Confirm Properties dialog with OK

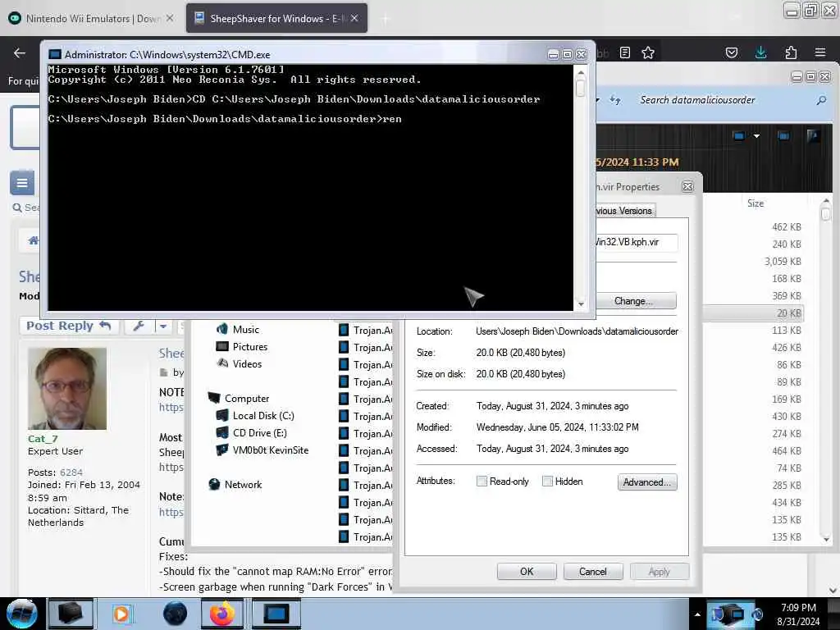click(527, 572)
